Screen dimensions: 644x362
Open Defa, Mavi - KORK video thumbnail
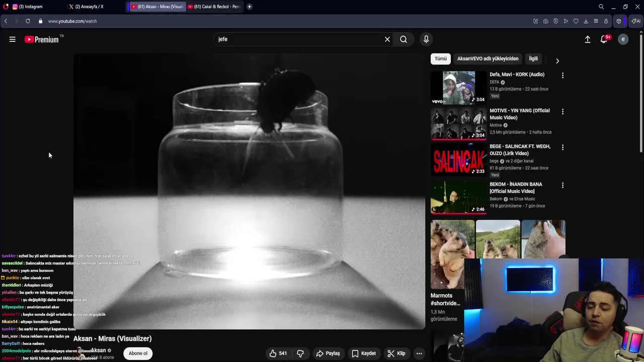pyautogui.click(x=459, y=87)
